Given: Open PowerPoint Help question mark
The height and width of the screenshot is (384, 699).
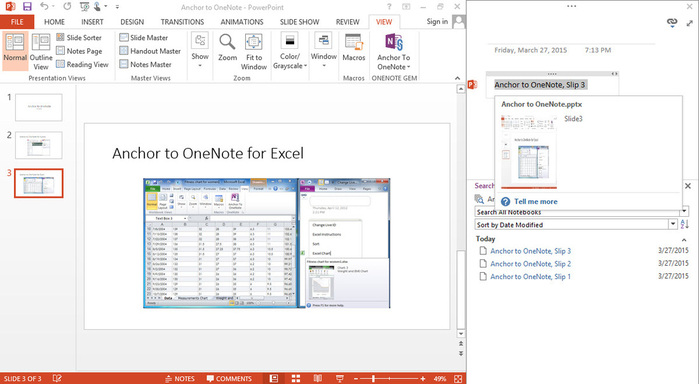Looking at the screenshot, I should click(389, 7).
